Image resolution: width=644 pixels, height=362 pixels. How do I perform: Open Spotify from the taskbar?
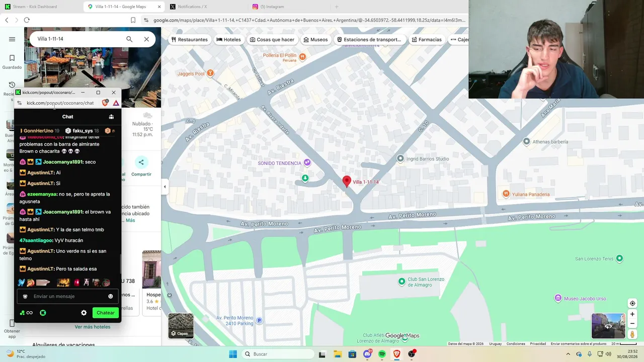pyautogui.click(x=382, y=354)
